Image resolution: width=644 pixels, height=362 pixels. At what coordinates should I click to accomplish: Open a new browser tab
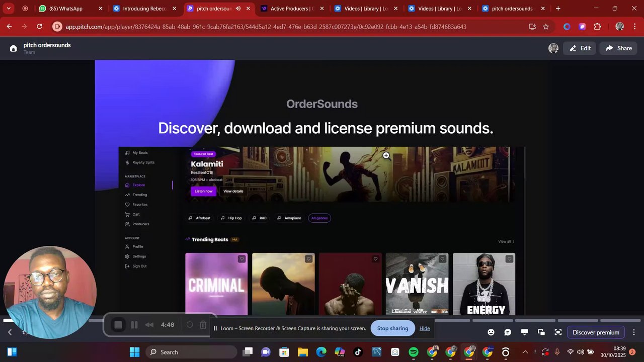[x=558, y=9]
